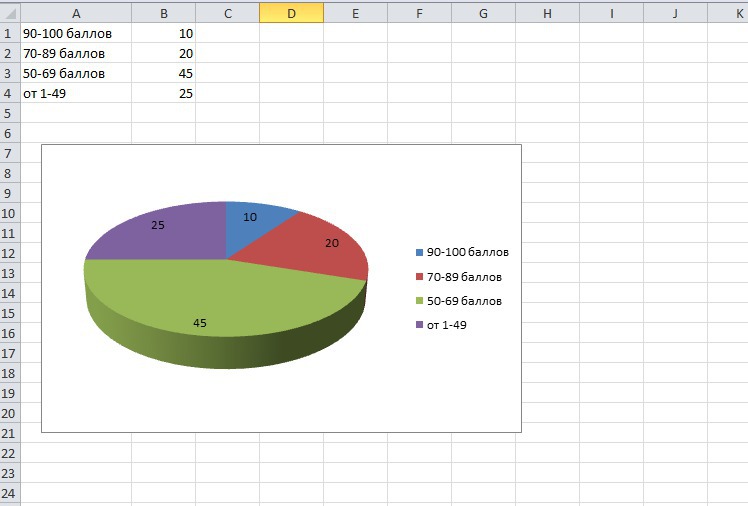Select empty cell C2

[x=228, y=53]
